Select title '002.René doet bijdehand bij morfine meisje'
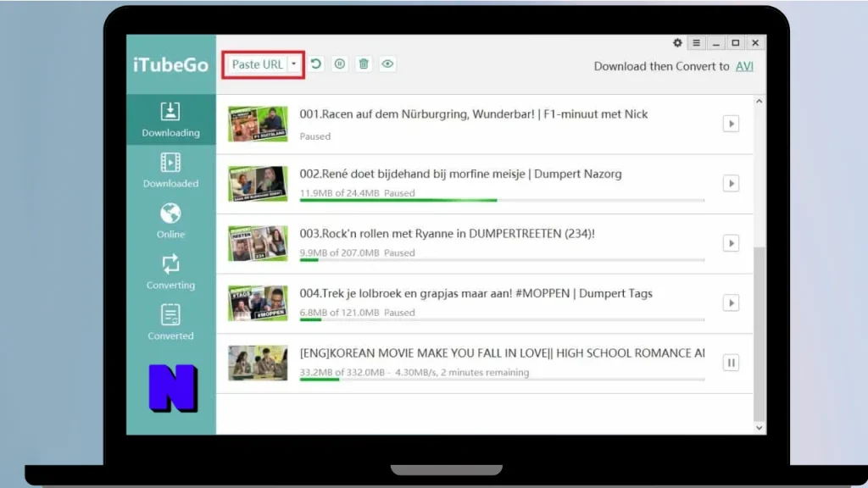 click(x=413, y=174)
